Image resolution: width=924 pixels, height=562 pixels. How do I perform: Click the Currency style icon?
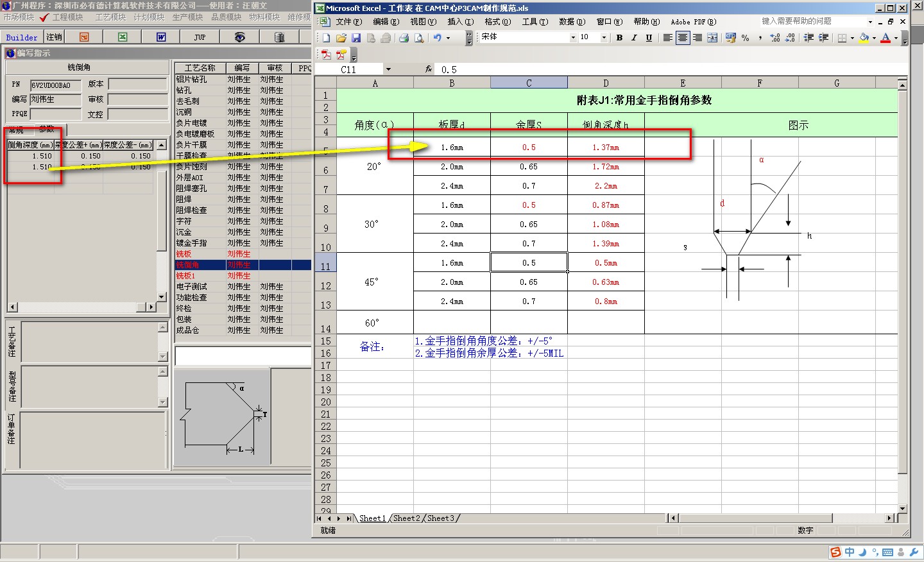730,38
